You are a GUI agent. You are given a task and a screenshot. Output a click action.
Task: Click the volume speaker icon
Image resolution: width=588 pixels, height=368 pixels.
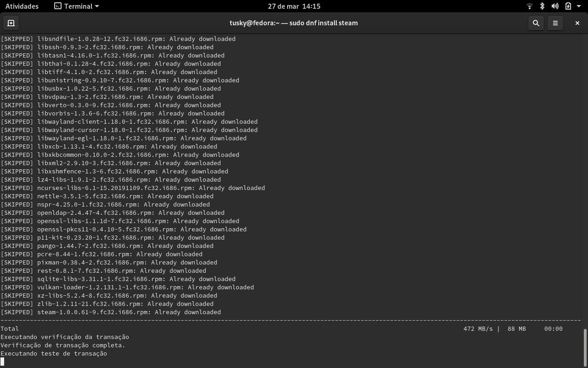[555, 6]
